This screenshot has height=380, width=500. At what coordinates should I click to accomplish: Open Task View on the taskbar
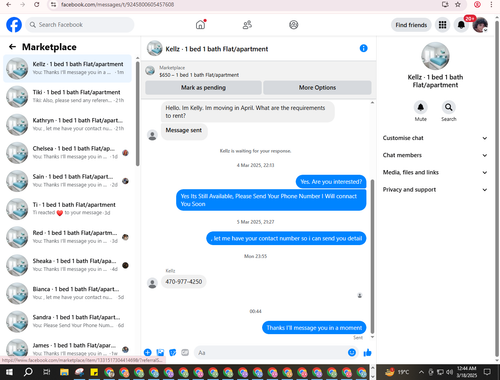click(47, 372)
